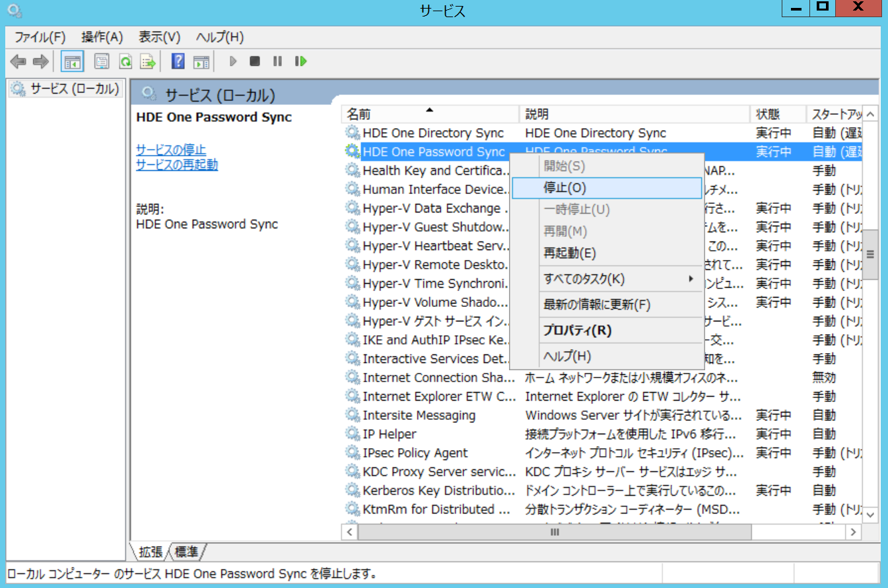Click the Export List toolbar icon
The image size is (888, 588).
pyautogui.click(x=148, y=62)
